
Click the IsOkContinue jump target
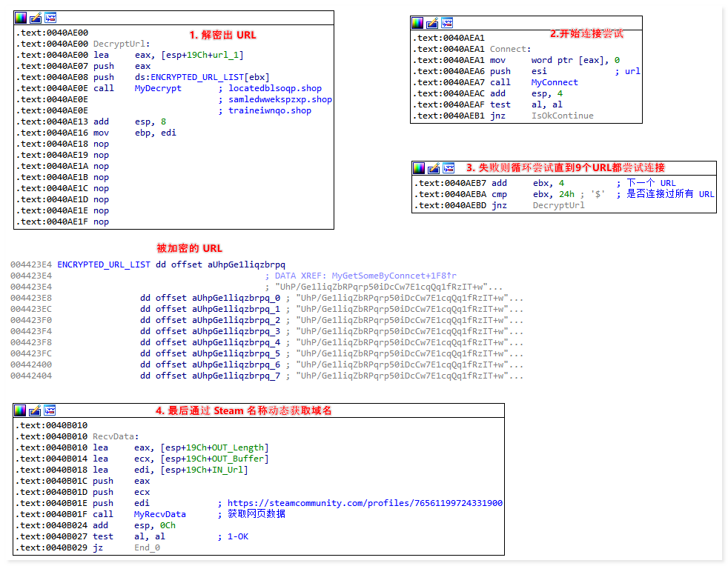pyautogui.click(x=562, y=116)
